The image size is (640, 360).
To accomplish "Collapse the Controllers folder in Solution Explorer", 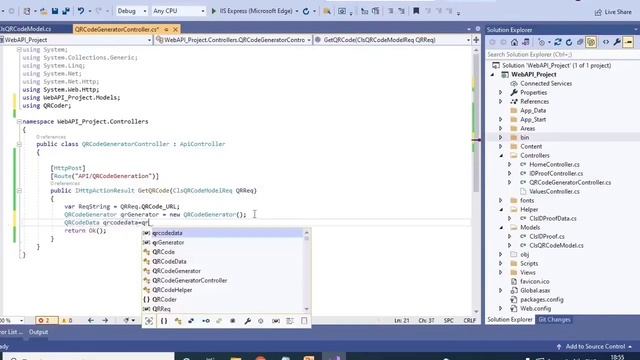I will pyautogui.click(x=501, y=156).
